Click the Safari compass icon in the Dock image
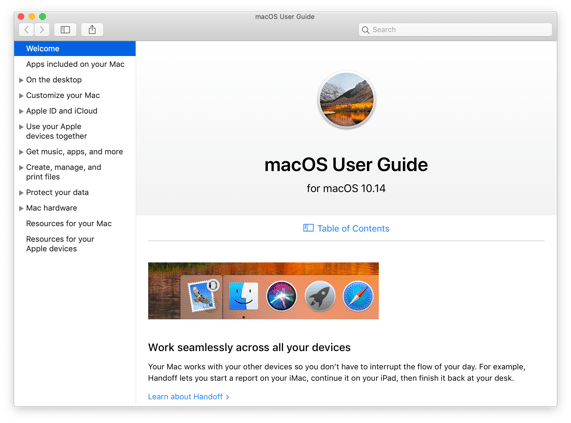The image size is (571, 423). (x=358, y=296)
